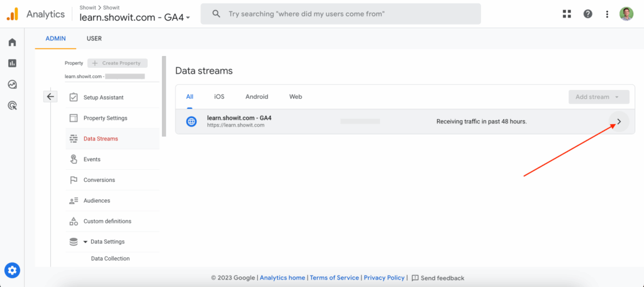This screenshot has height=287, width=644.
Task: Open the Help question mark icon
Action: click(x=587, y=14)
